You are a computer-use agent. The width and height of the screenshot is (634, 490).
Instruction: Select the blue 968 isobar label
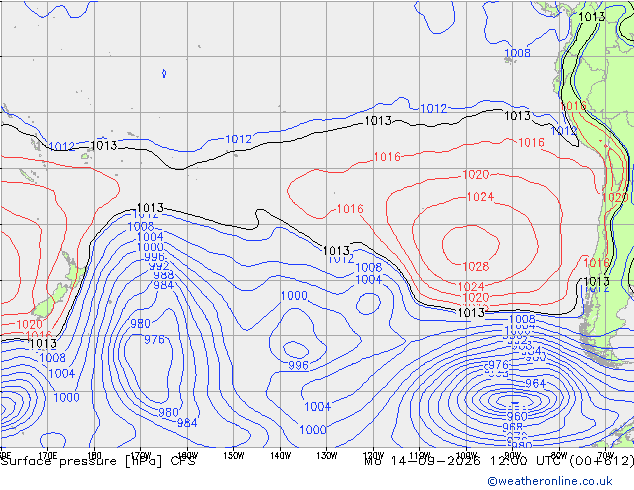coord(512,427)
